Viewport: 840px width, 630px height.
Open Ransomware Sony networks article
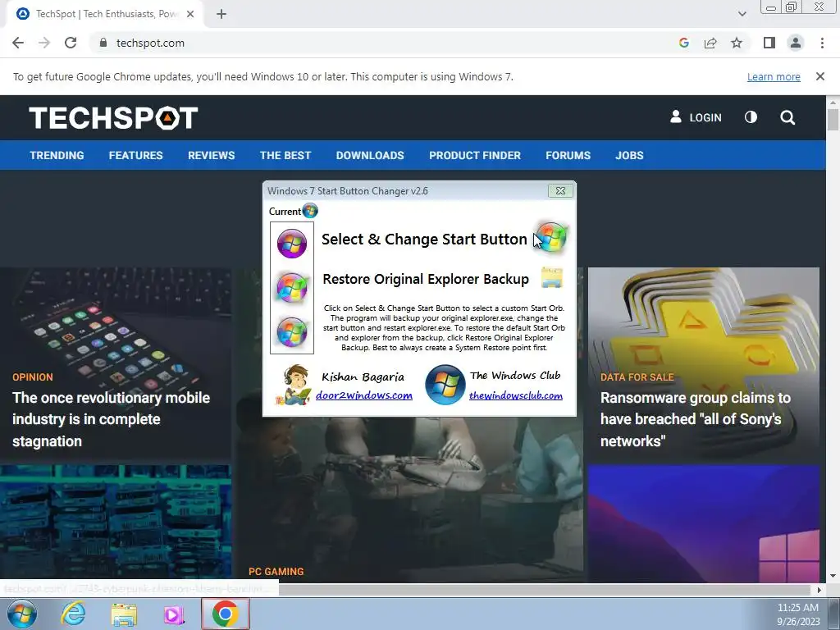[x=696, y=419]
